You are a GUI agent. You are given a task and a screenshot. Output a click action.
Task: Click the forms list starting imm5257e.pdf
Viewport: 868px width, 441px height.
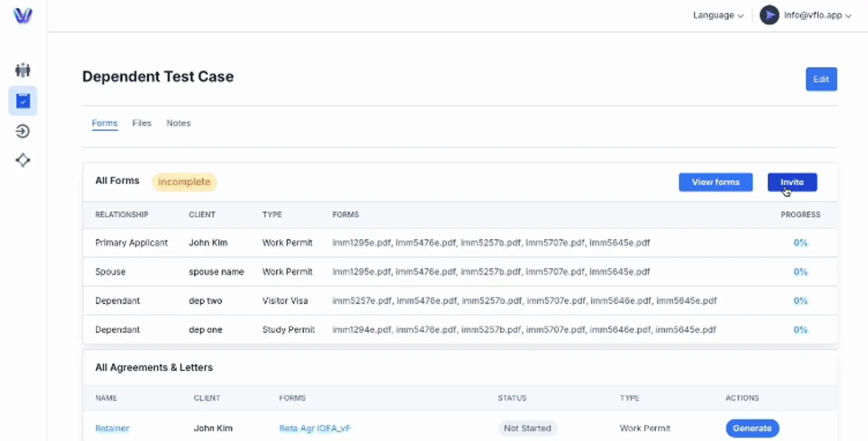pos(524,301)
